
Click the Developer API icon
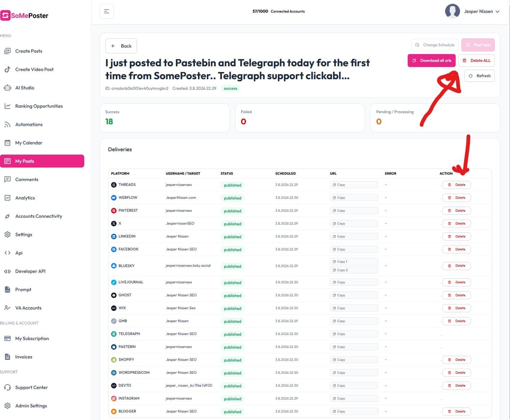pos(7,271)
